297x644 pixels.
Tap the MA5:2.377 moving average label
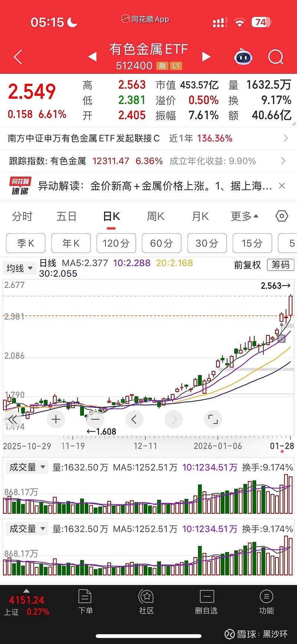coord(85,263)
